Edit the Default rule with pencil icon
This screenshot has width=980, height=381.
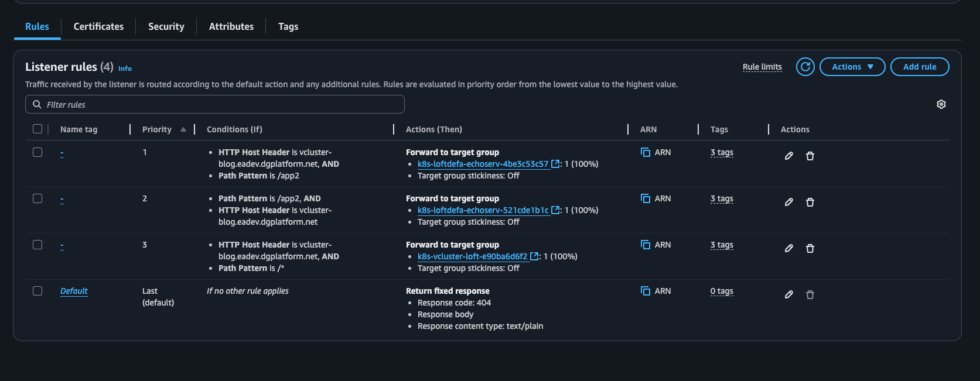click(788, 294)
